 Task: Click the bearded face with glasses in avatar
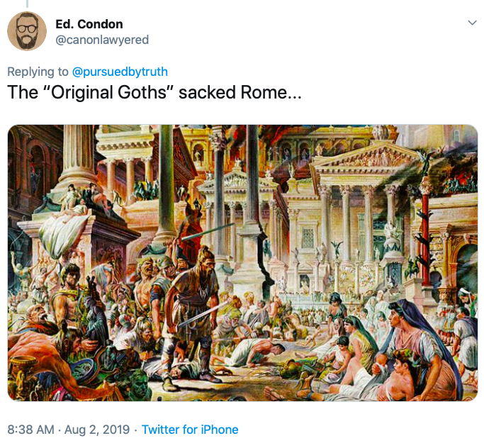pos(27,30)
